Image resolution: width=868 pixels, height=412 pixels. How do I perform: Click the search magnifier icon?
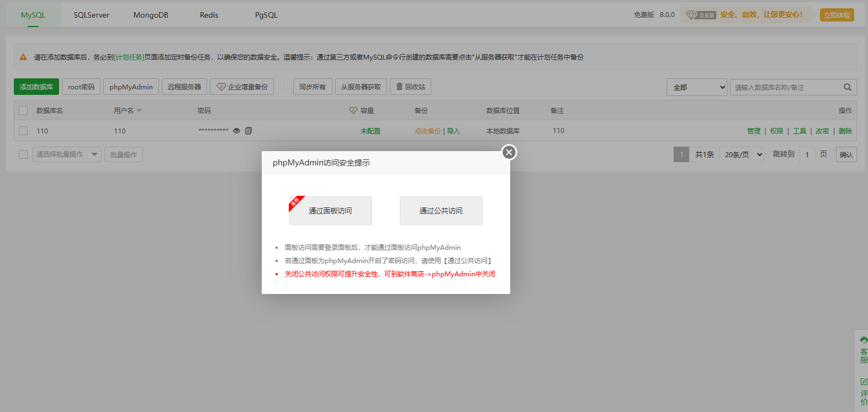click(848, 87)
